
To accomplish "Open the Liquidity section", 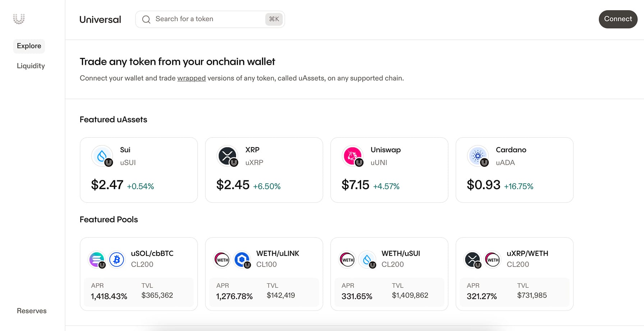I will (31, 65).
